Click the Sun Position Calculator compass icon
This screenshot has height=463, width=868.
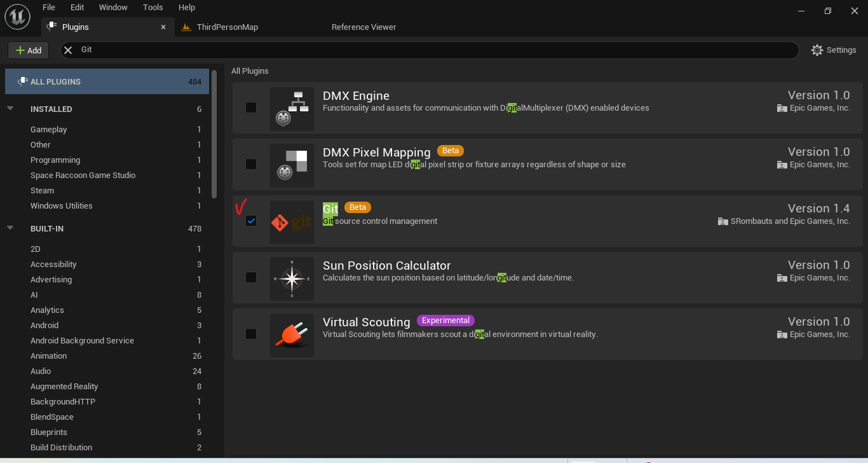pyautogui.click(x=292, y=279)
